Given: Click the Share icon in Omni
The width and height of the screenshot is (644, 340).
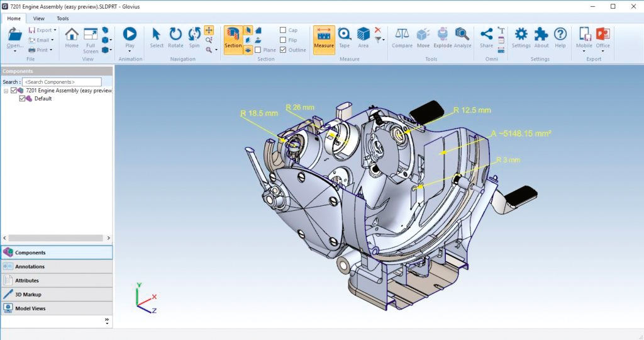Looking at the screenshot, I should (x=486, y=38).
